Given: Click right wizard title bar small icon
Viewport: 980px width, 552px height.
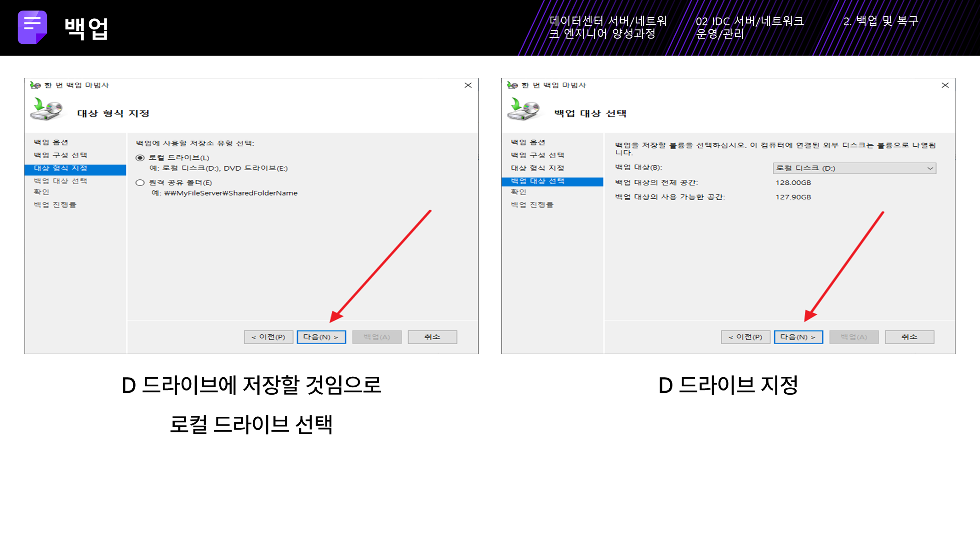Looking at the screenshot, I should [x=513, y=85].
